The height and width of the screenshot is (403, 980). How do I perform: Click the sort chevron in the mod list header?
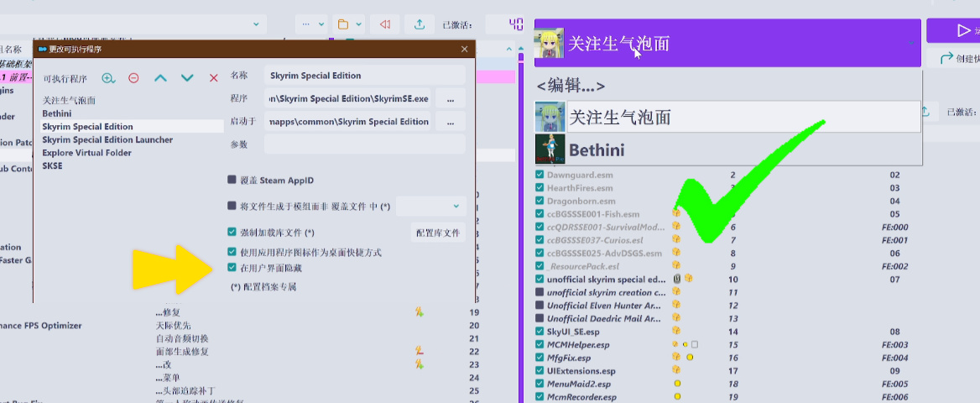pos(508,49)
